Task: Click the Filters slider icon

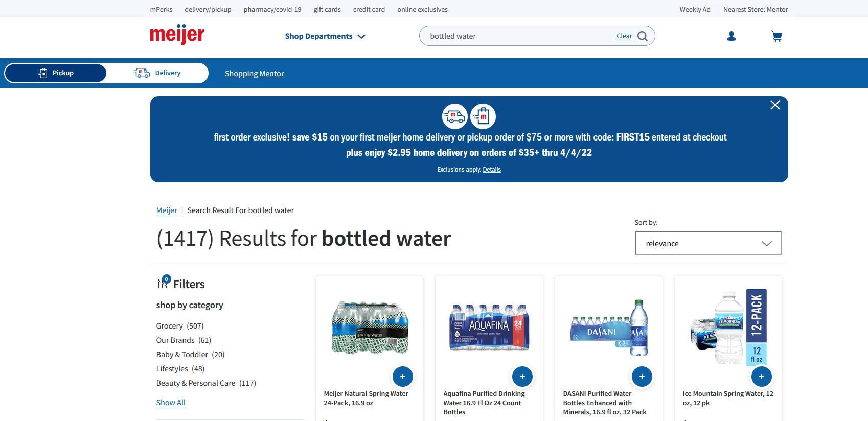Action: point(164,282)
